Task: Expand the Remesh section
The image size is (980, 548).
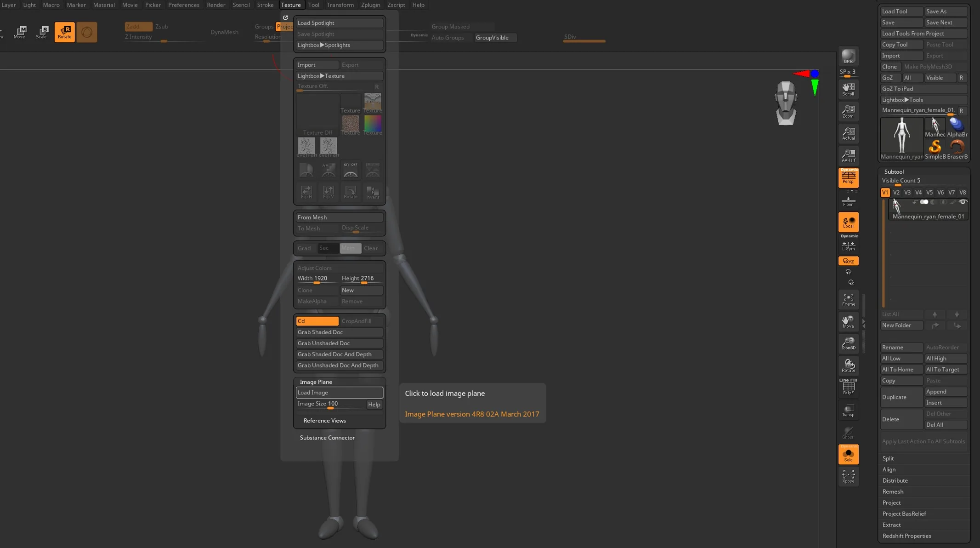Action: [893, 491]
